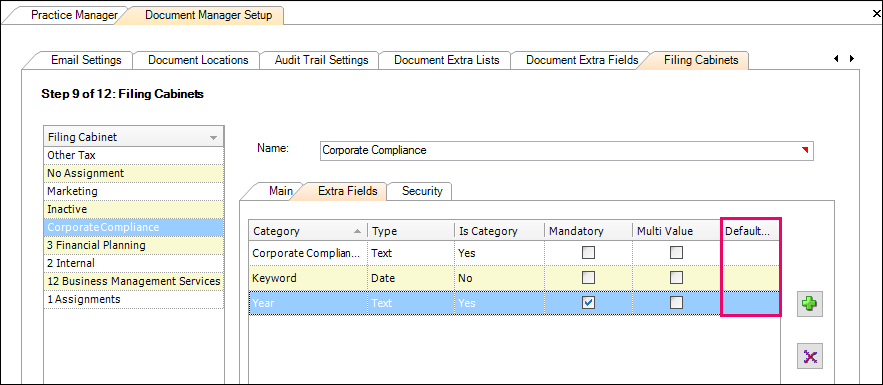Click Yes cell in Corporate Compliance row

pos(500,253)
